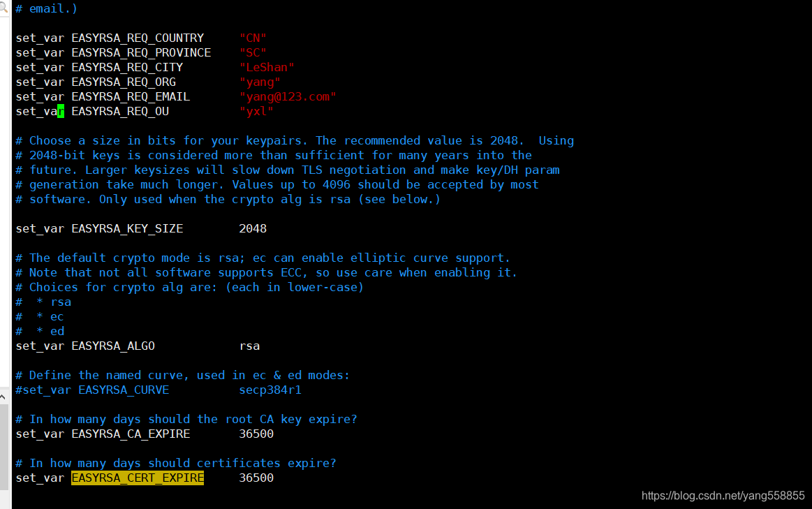
Task: Click EASYRSA_REQ_EMAIL variable name
Action: pos(131,97)
